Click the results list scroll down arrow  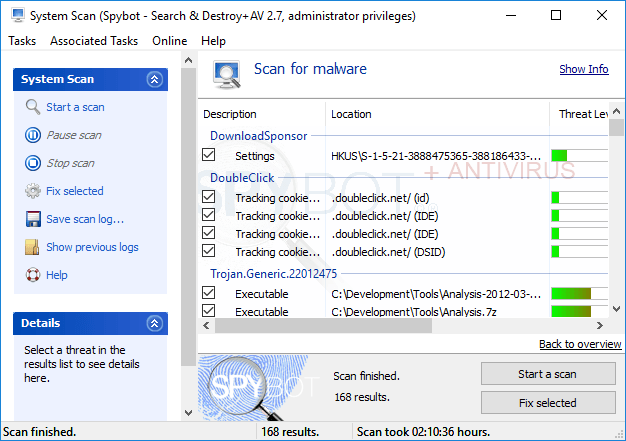(x=616, y=309)
